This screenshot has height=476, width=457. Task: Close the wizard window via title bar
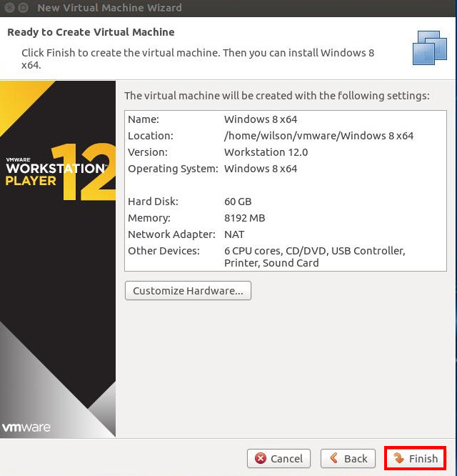[9, 7]
